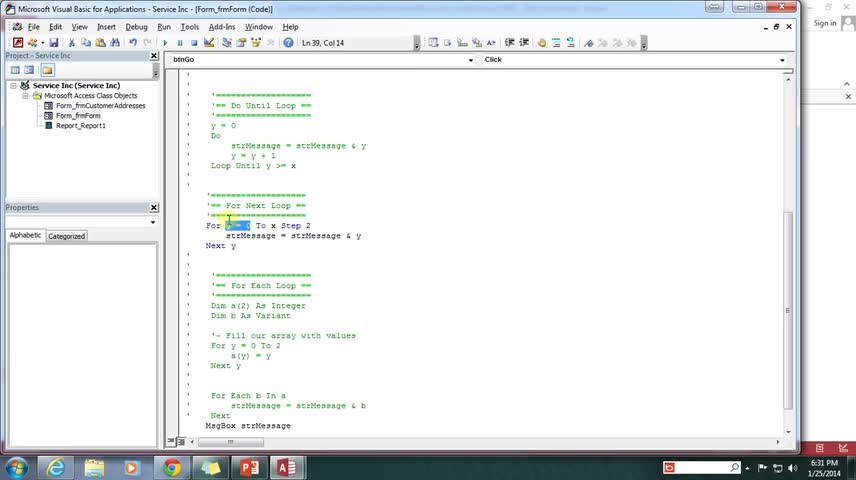
Task: Click the Paste clipboard icon
Action: (x=100, y=43)
